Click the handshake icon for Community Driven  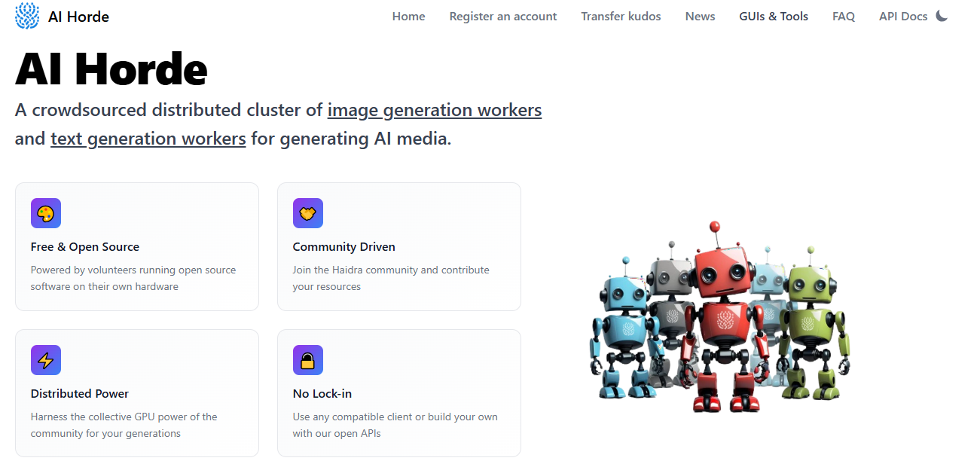[308, 213]
